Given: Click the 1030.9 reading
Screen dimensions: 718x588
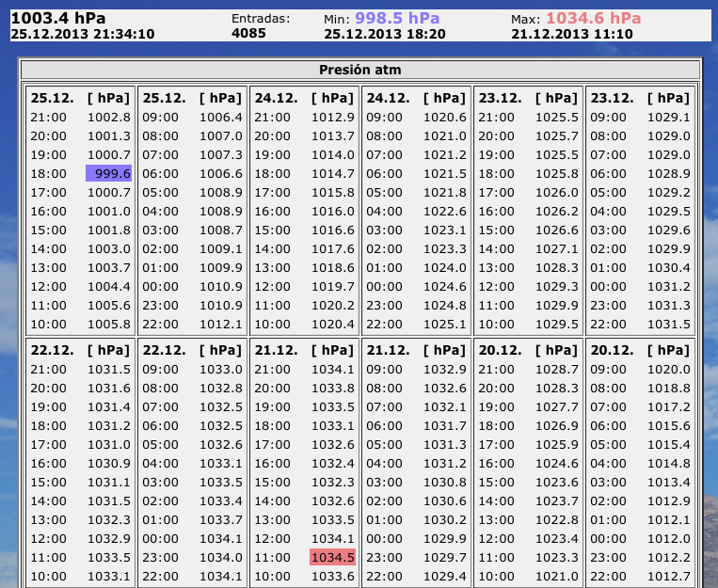Looking at the screenshot, I should click(x=109, y=463).
